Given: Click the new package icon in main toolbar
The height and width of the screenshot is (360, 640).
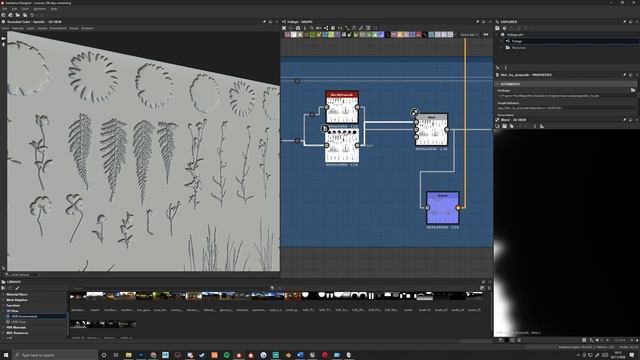Looking at the screenshot, I should coord(4,15).
